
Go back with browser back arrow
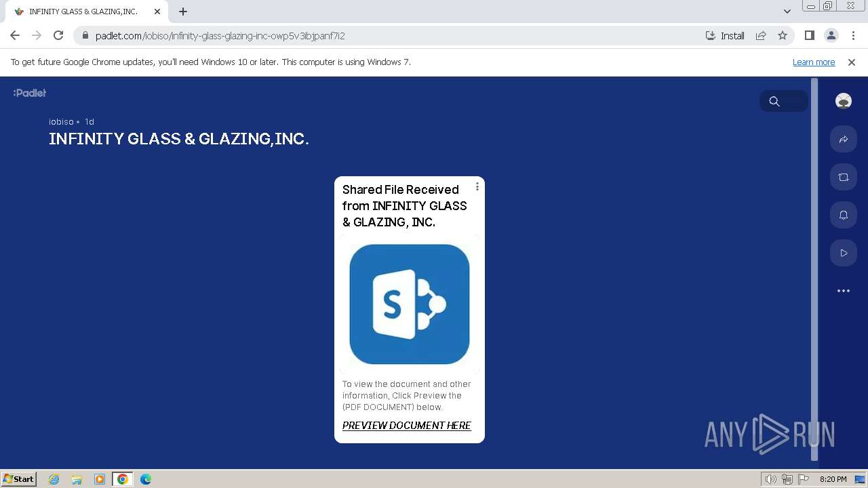pos(15,36)
